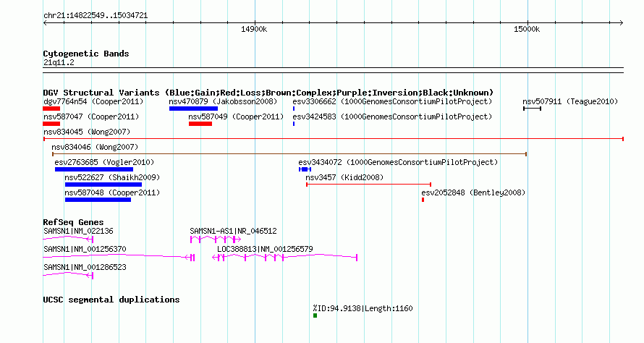Screen dimensions: 644x343
Task: Click the DGV Structural Variants track heading
Action: [x=268, y=93]
